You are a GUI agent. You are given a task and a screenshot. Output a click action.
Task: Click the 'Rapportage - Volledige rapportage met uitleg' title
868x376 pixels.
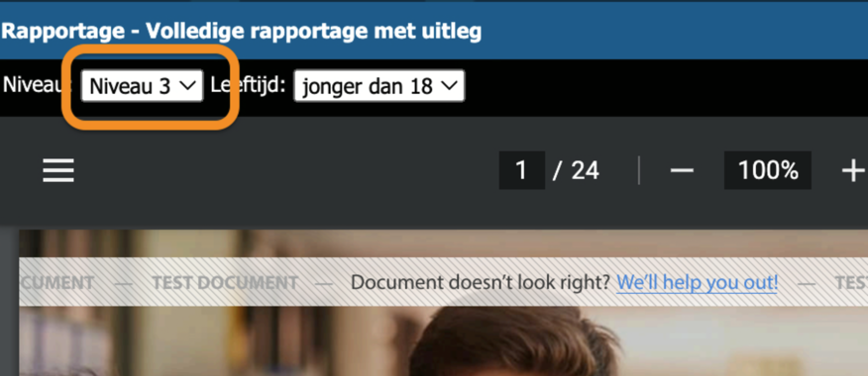[241, 31]
